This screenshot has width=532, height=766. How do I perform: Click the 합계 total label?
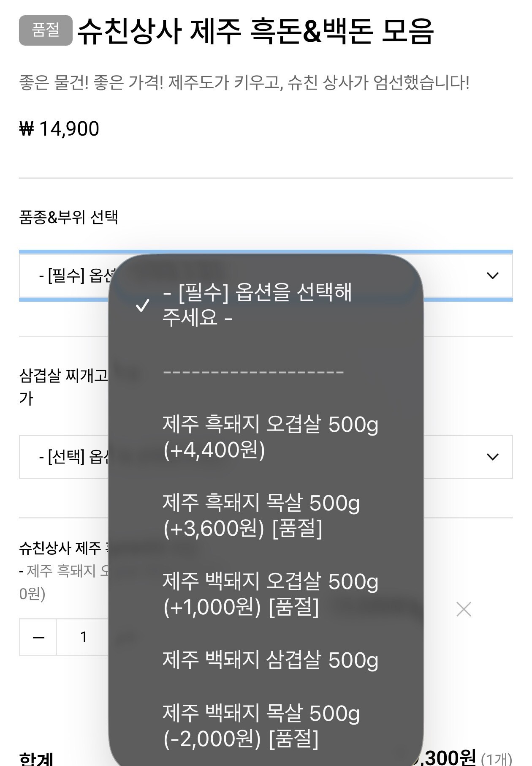coord(36,758)
